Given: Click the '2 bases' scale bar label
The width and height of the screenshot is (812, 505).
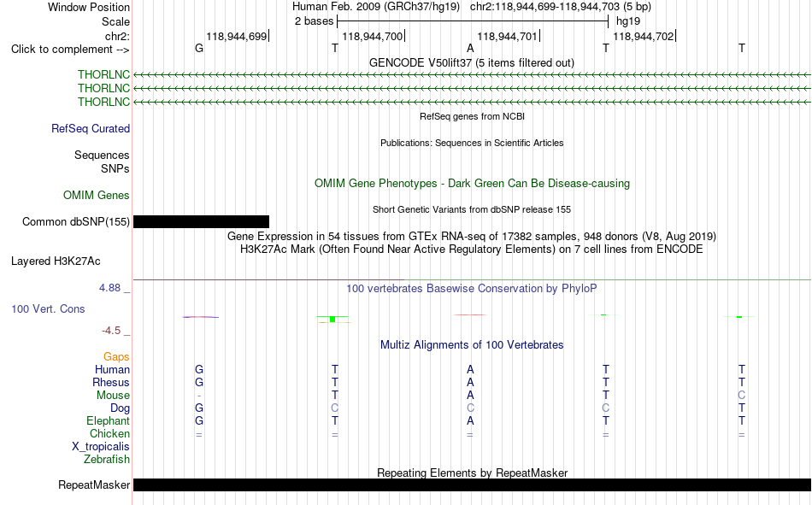Looking at the screenshot, I should pos(314,21).
